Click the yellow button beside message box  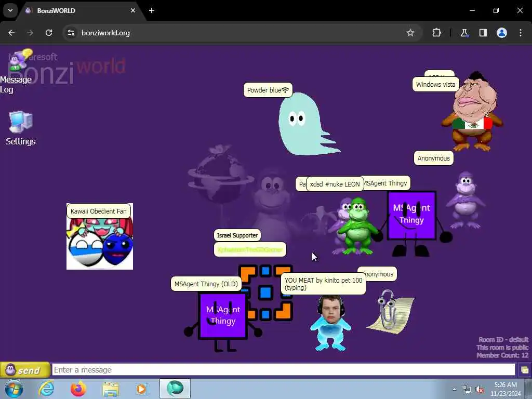pos(524,370)
